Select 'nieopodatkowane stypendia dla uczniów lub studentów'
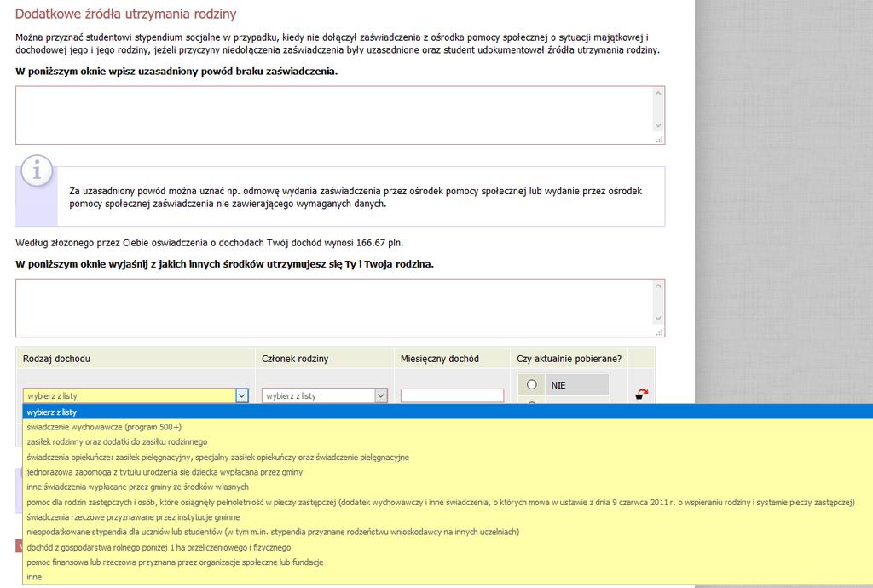The height and width of the screenshot is (588, 873). 448,532
